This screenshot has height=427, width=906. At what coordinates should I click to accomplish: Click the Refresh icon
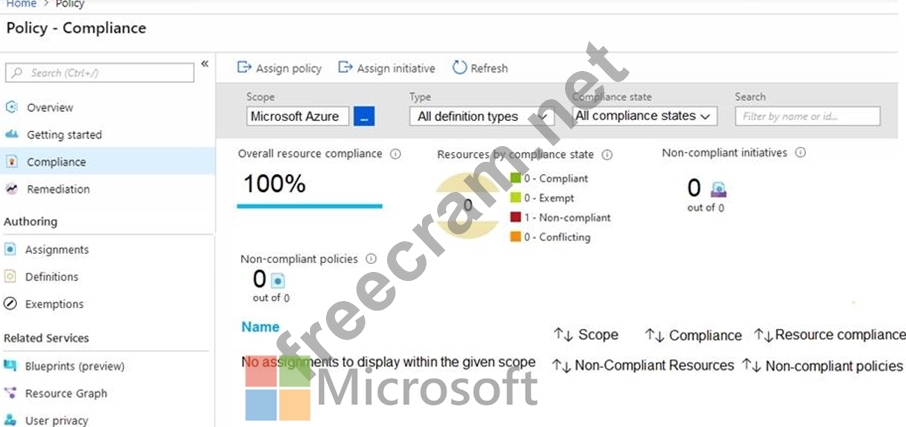(x=460, y=68)
